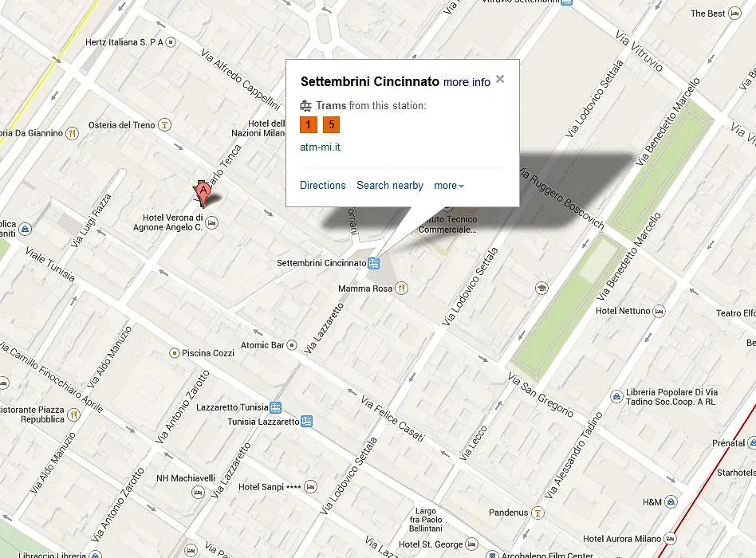Click the Directions link

coord(322,186)
